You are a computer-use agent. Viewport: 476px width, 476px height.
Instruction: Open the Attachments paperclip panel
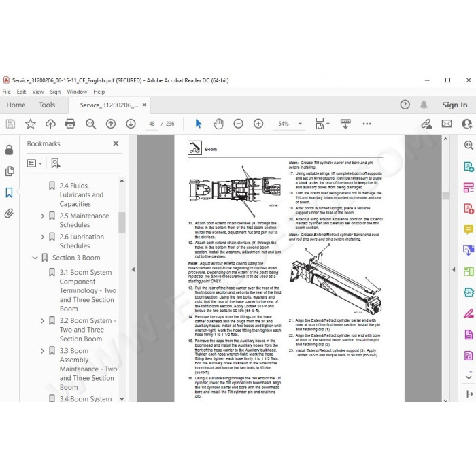point(9,214)
